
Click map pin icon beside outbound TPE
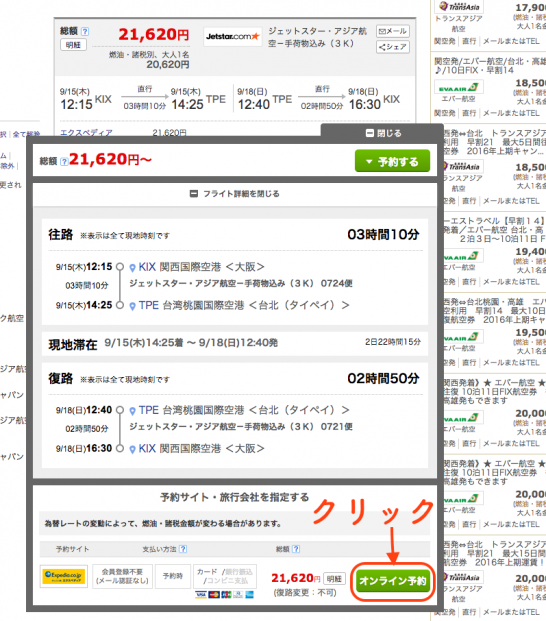[x=133, y=306]
